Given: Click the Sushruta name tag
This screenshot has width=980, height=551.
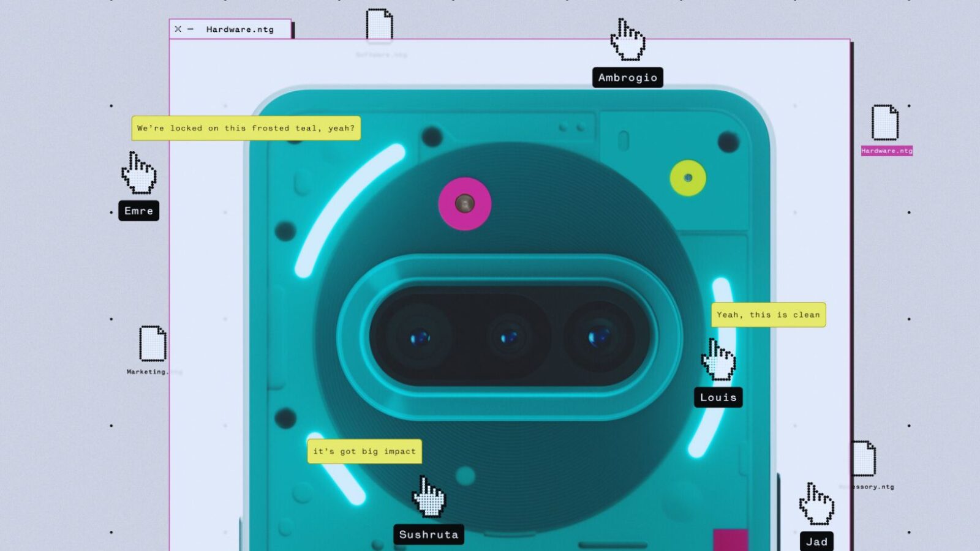Looking at the screenshot, I should coord(429,534).
